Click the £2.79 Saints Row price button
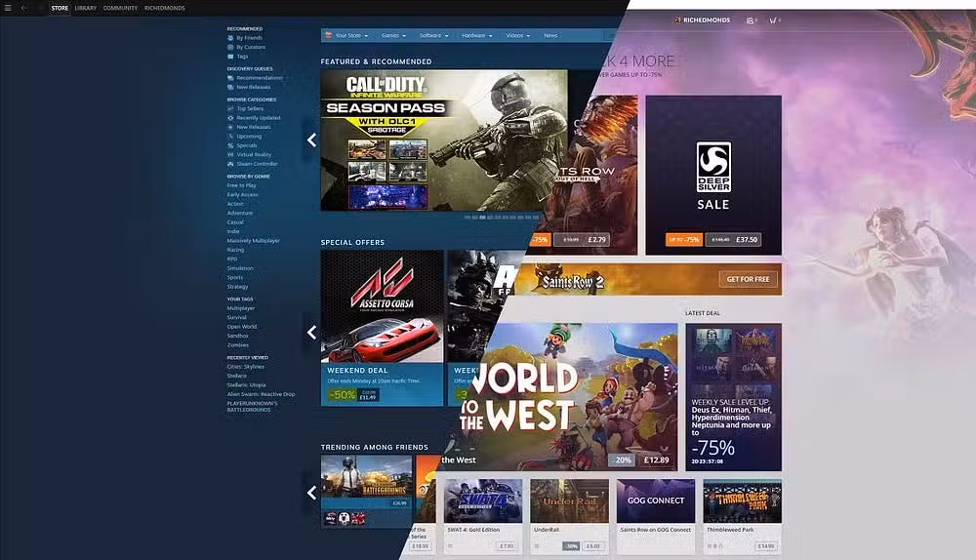The height and width of the screenshot is (560, 976). (582, 240)
